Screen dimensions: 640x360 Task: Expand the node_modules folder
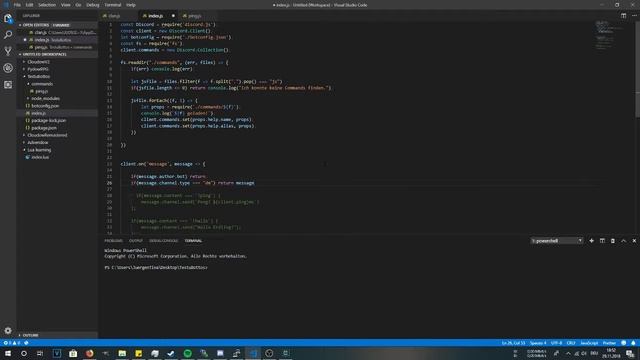point(57,98)
